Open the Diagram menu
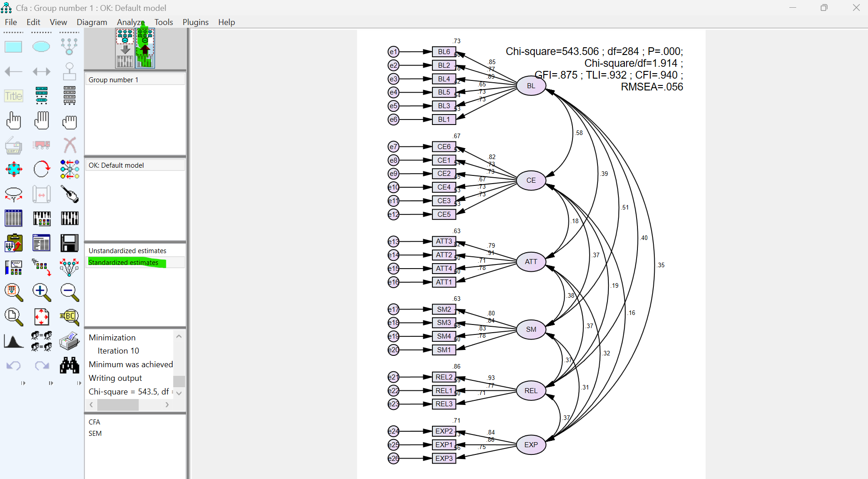Viewport: 868px width, 479px height. (x=92, y=22)
